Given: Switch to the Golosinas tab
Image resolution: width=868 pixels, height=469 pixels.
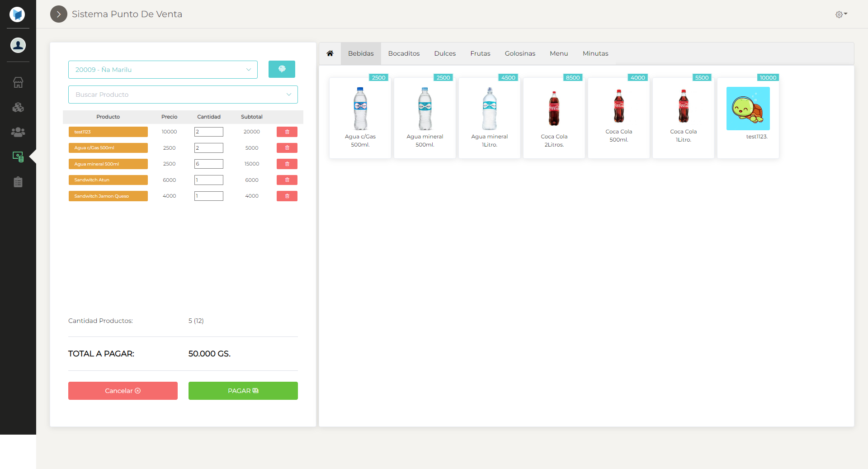Looking at the screenshot, I should click(x=520, y=53).
